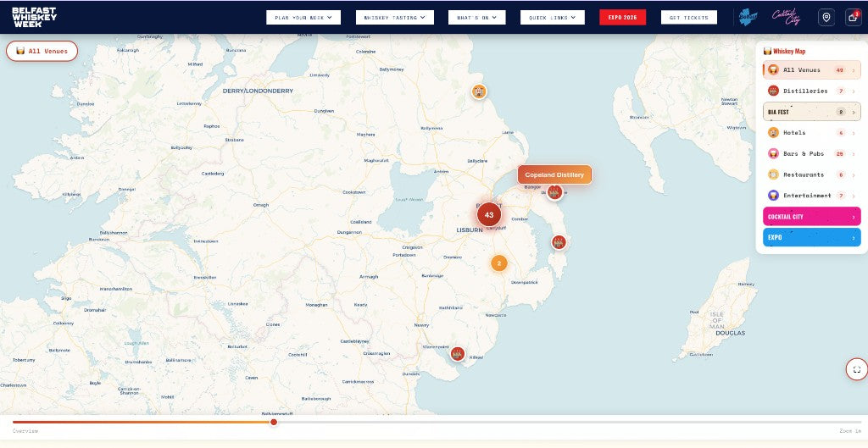Open the Quick Links dropdown menu
868x448 pixels.
click(x=553, y=17)
